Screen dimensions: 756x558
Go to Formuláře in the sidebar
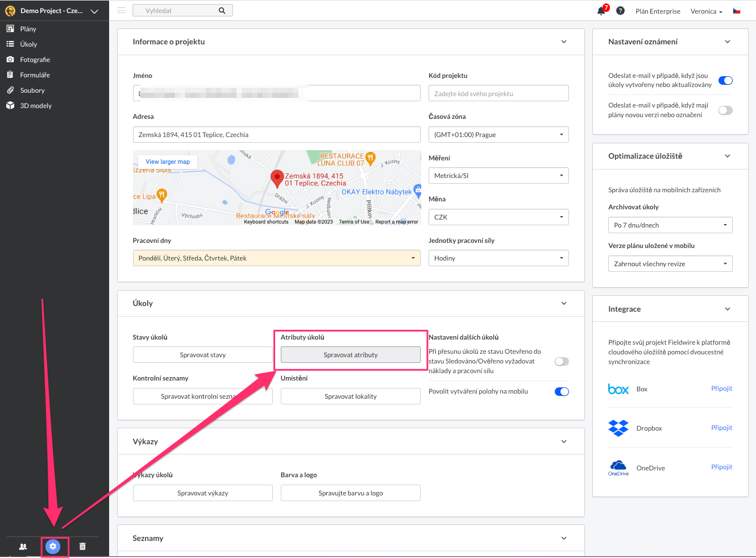click(35, 75)
